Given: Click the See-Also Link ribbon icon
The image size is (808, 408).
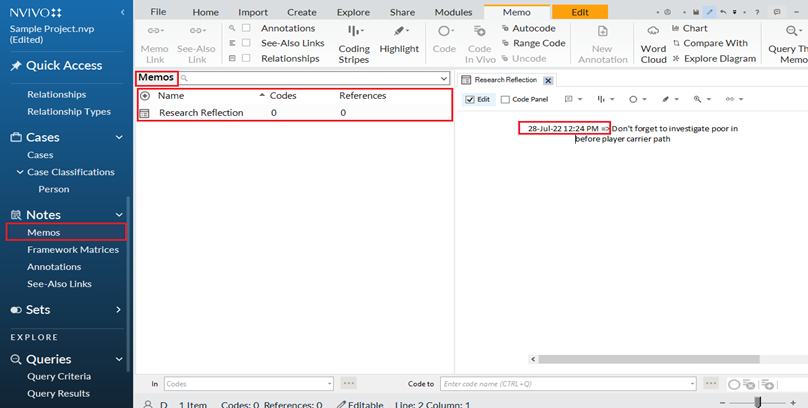Looking at the screenshot, I should pyautogui.click(x=197, y=31).
